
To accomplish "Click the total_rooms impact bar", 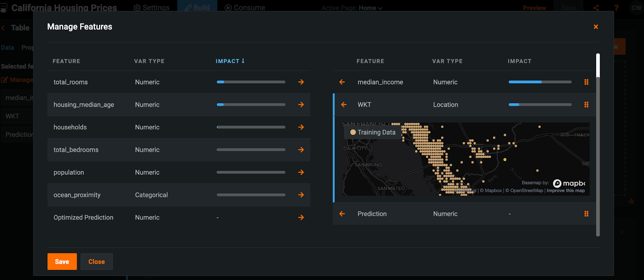I will [251, 82].
